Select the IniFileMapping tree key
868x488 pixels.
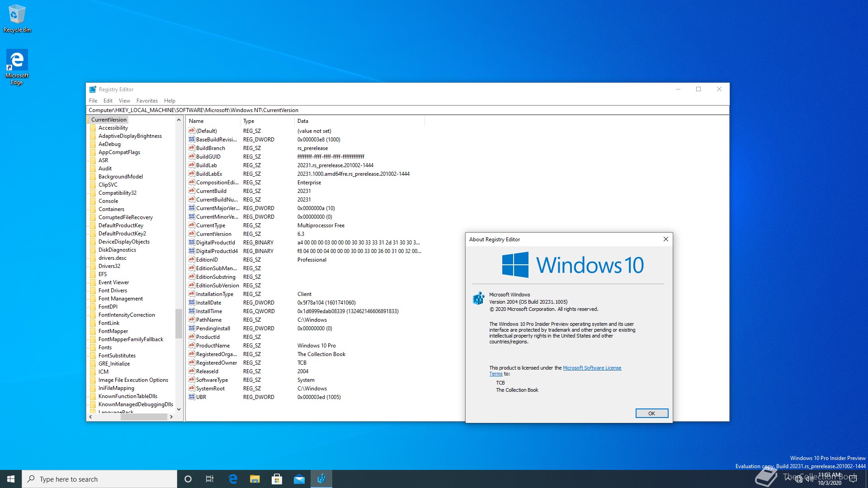(x=116, y=388)
